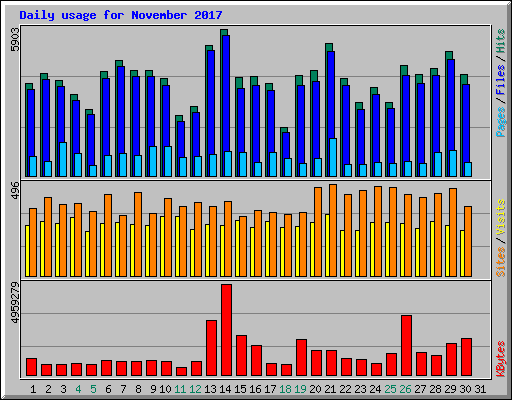This screenshot has height=400, width=512.
Task: Click the Sites legend label
Action: click(x=501, y=262)
